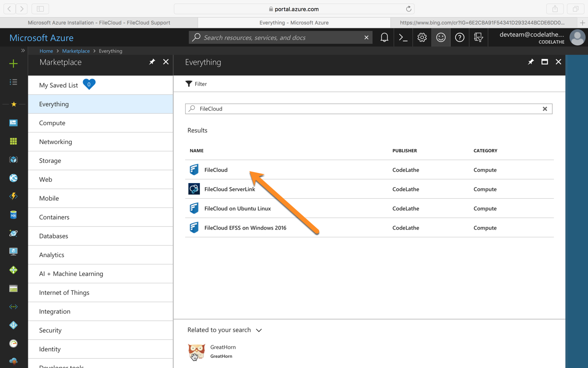588x368 pixels.
Task: Open the Azure notifications bell
Action: tap(384, 38)
